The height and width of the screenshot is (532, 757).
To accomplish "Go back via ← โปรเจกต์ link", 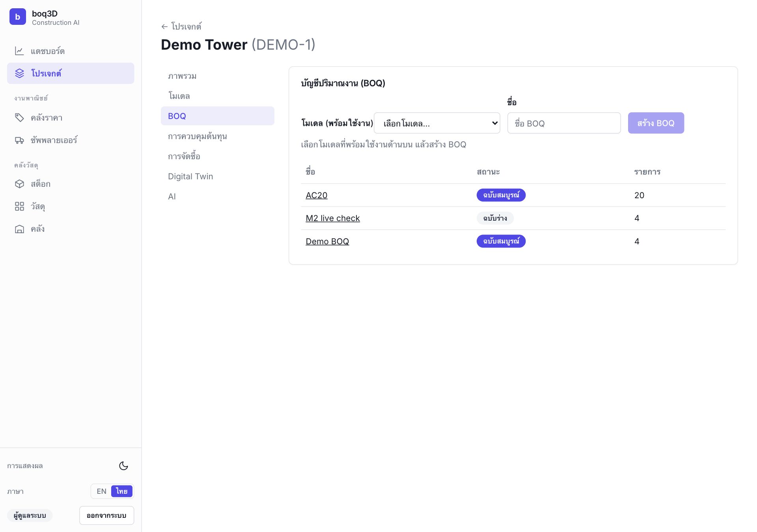I will tap(181, 26).
